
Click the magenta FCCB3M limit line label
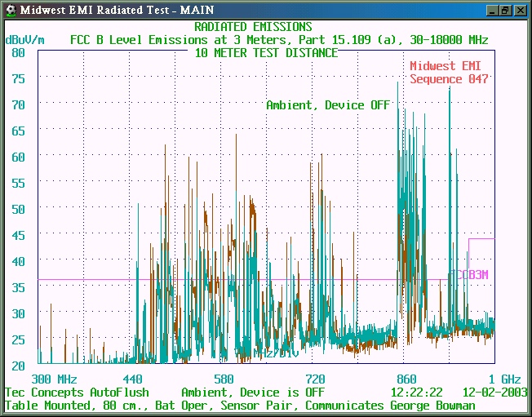coord(470,275)
